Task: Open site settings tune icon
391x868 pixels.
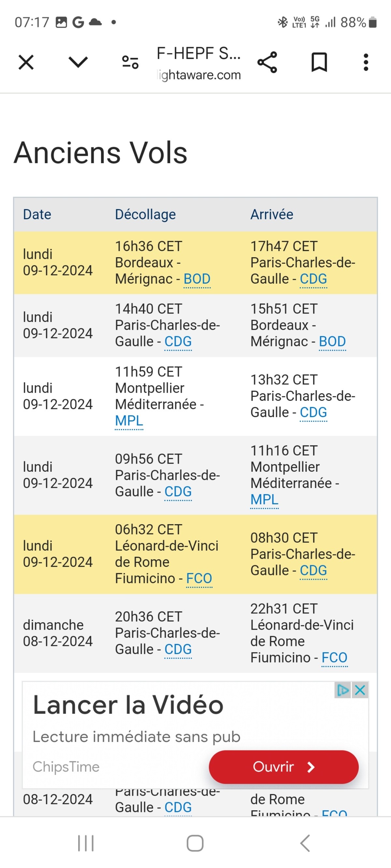Action: 130,62
